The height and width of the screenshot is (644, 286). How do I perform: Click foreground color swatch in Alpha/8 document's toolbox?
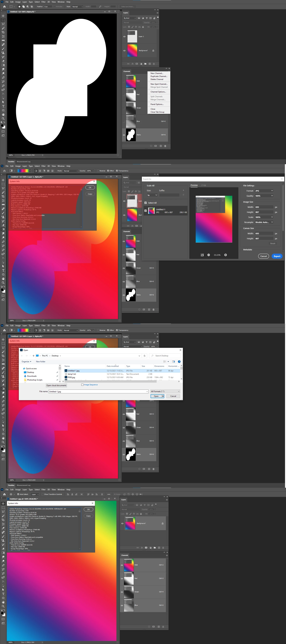click(2, 125)
